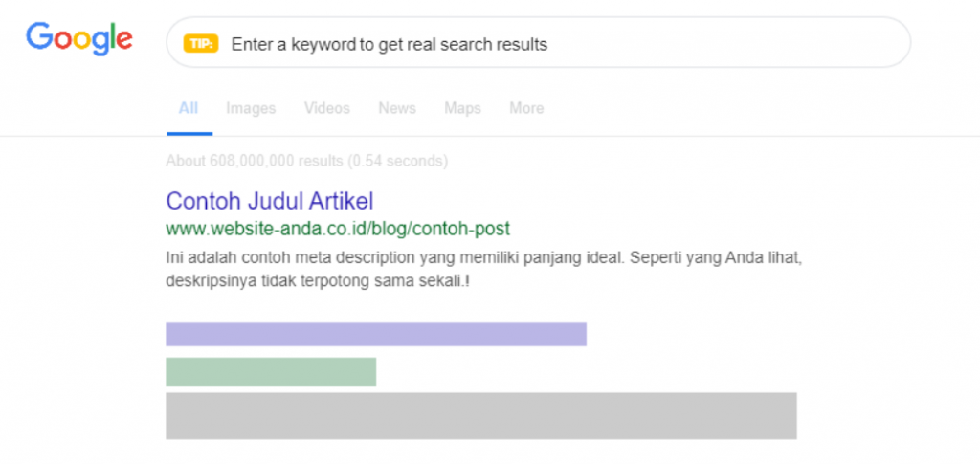Click the Google logo

click(x=78, y=39)
